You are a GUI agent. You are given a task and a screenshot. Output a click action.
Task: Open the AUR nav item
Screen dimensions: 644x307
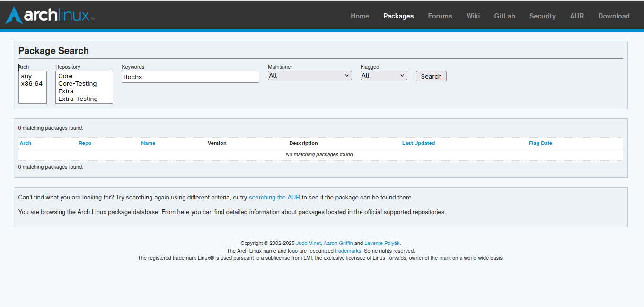(x=577, y=16)
